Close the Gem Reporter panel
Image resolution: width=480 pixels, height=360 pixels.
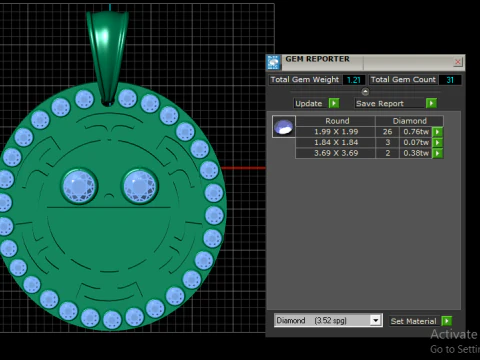click(458, 62)
